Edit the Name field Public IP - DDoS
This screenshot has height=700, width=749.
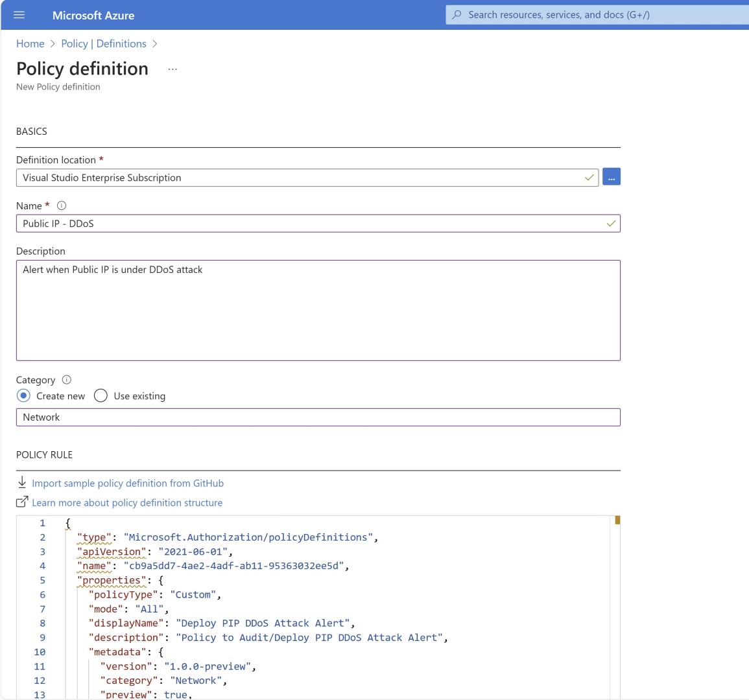pos(318,224)
